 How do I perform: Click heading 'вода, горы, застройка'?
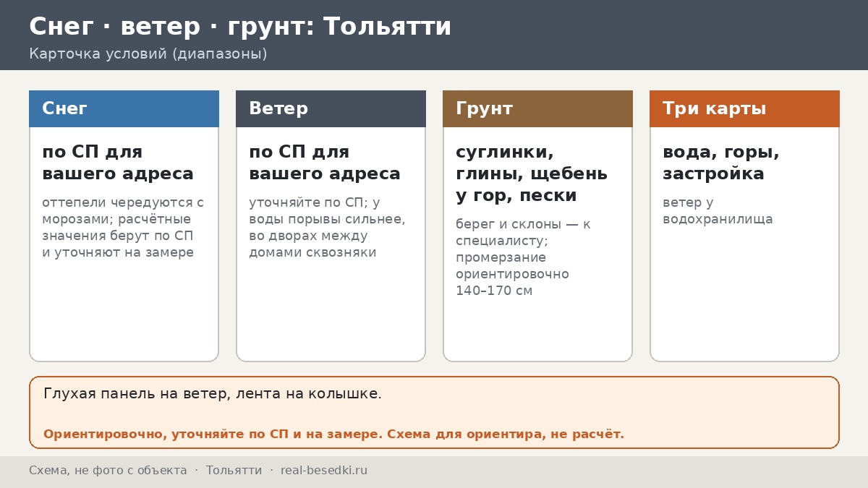point(721,163)
